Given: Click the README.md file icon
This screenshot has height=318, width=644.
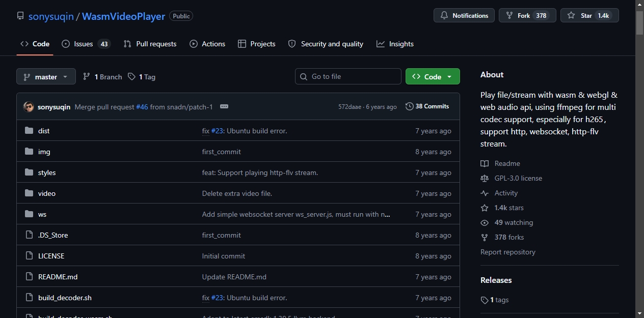Looking at the screenshot, I should pyautogui.click(x=29, y=277).
